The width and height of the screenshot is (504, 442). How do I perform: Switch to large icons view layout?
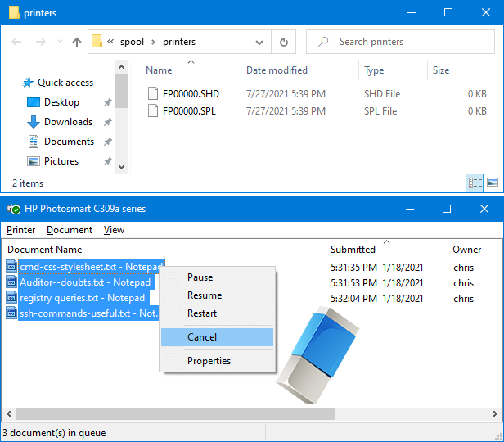point(492,183)
